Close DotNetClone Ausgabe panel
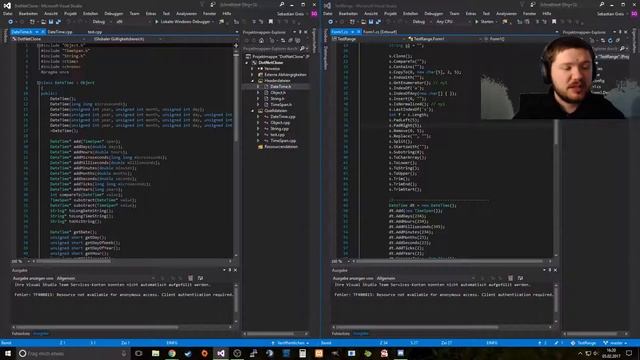This screenshot has height=360, width=640. [236, 270]
